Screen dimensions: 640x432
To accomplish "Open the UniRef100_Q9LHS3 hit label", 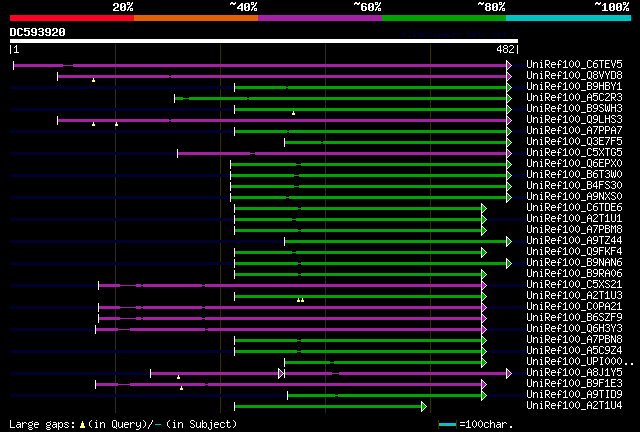I will pos(574,120).
